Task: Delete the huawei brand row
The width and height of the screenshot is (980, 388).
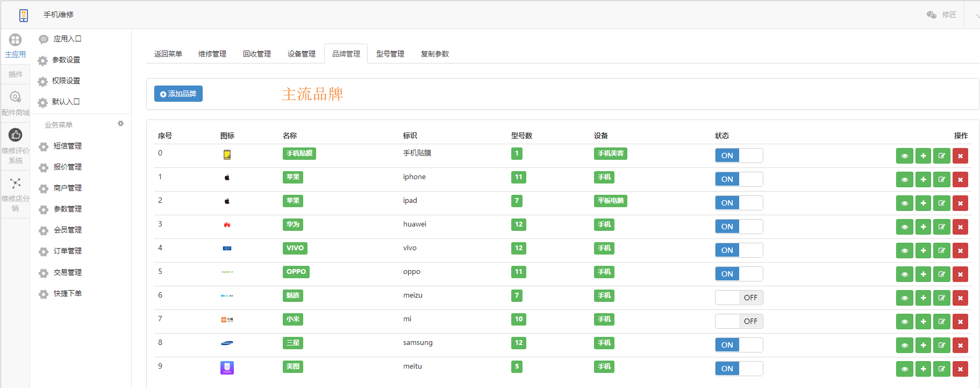Action: click(960, 227)
